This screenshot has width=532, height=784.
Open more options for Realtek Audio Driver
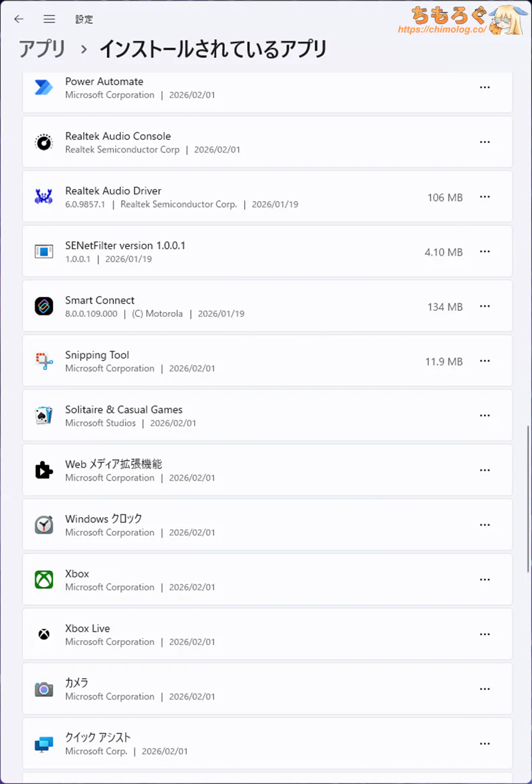[485, 197]
